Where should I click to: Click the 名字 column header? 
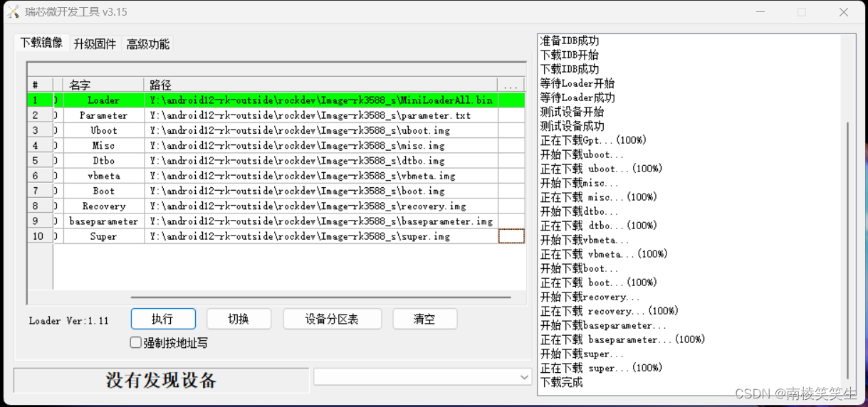[x=104, y=85]
